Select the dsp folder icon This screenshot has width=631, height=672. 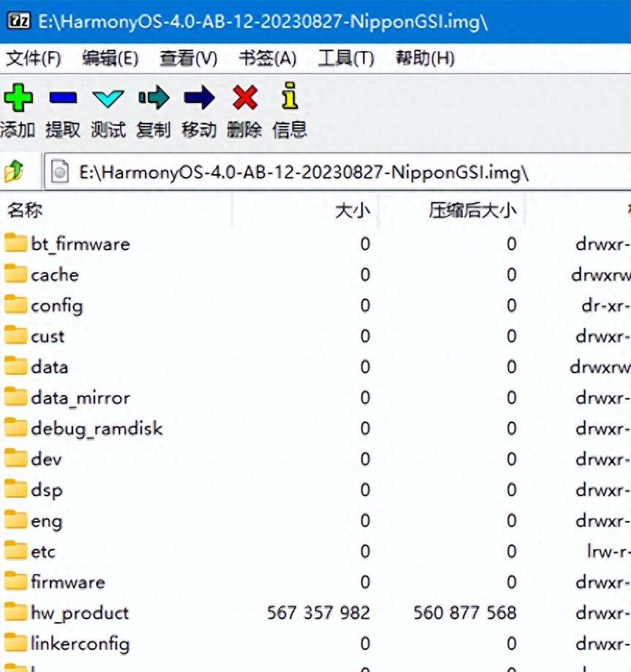click(16, 490)
